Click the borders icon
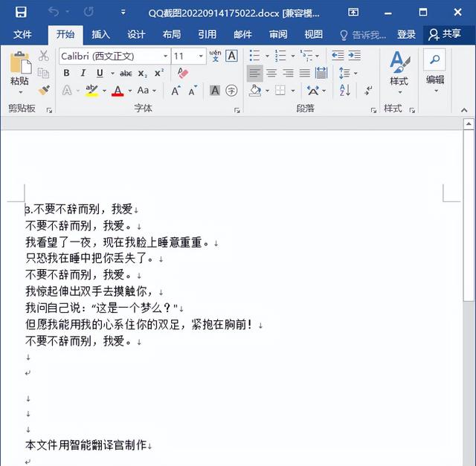This screenshot has width=476, height=466. click(280, 91)
